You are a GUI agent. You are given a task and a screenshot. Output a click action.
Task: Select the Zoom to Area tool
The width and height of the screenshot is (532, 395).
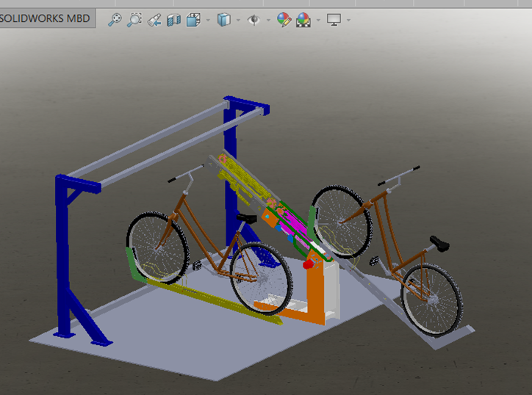pos(134,20)
